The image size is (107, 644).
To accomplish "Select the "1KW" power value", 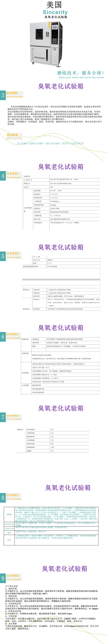I will [51, 187].
